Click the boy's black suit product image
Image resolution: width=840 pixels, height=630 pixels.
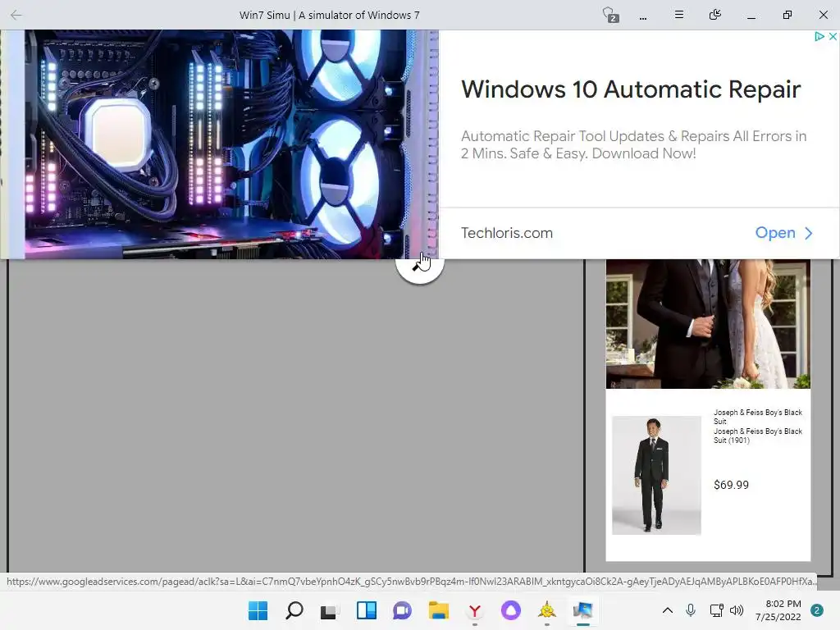656,475
